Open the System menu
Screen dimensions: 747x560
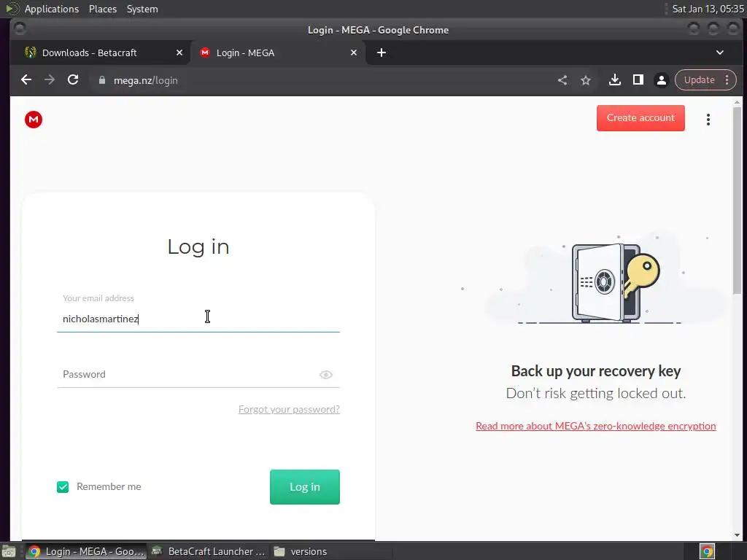tap(142, 9)
